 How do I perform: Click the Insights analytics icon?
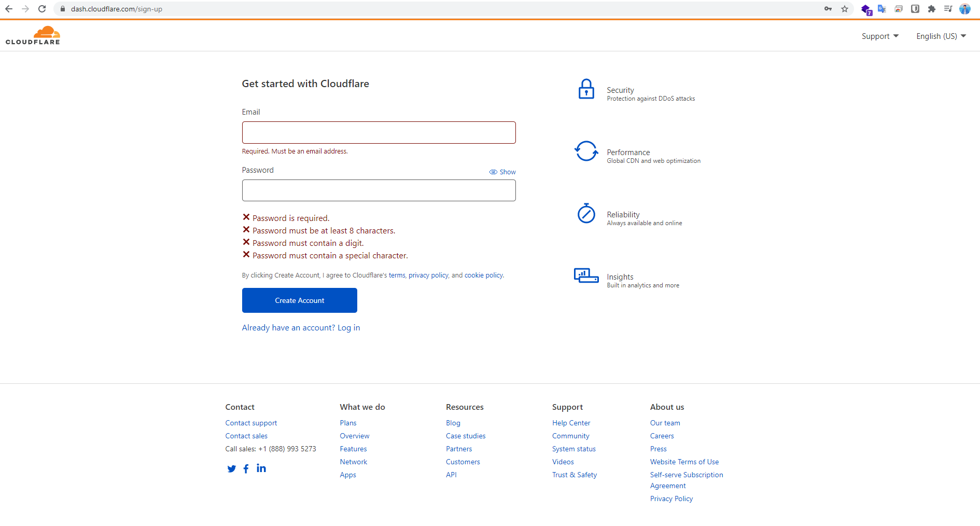click(x=586, y=275)
